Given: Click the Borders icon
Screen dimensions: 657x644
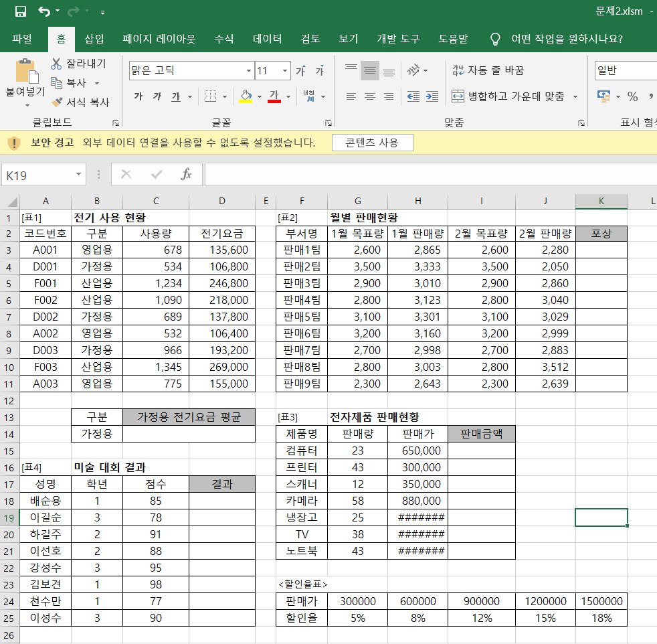Looking at the screenshot, I should point(210,96).
